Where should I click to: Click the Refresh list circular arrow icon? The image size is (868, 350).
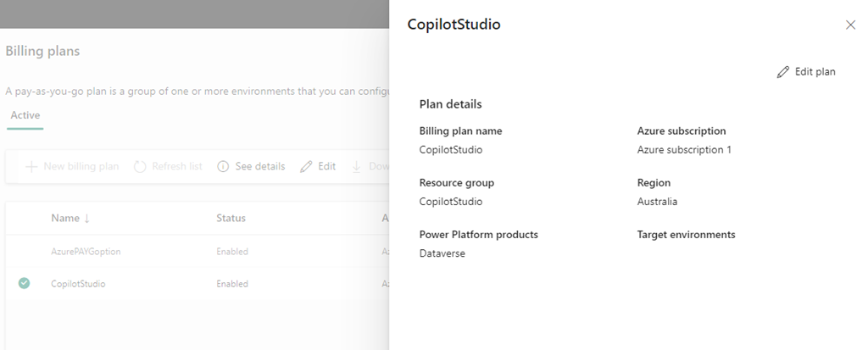pyautogui.click(x=140, y=166)
